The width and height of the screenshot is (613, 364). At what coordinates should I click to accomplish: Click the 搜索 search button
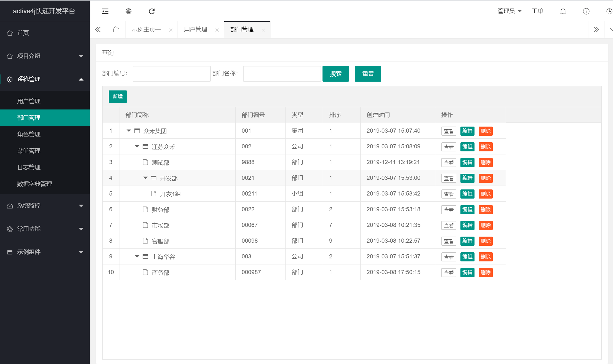[x=336, y=74]
